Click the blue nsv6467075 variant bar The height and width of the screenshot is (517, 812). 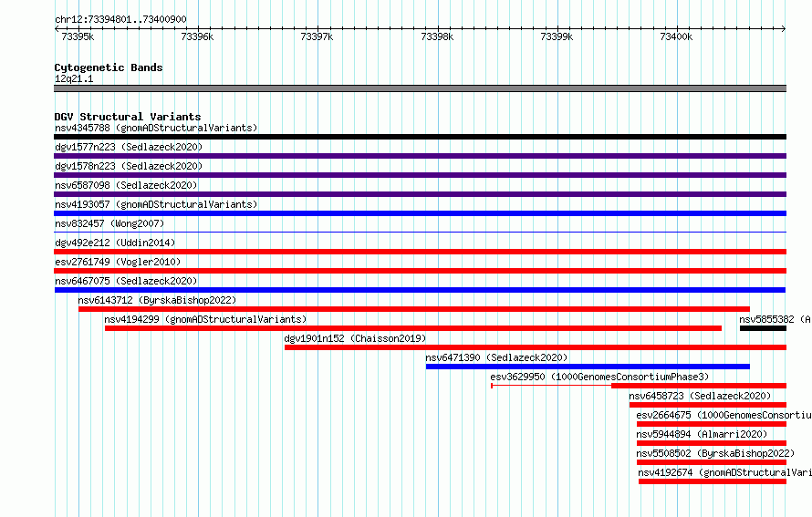coord(420,290)
